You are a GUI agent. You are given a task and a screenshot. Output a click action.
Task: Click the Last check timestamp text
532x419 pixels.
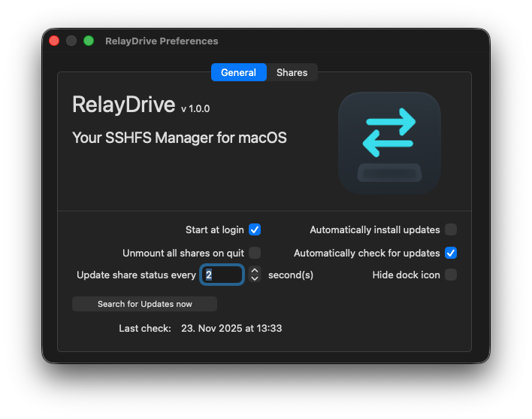[x=231, y=328]
